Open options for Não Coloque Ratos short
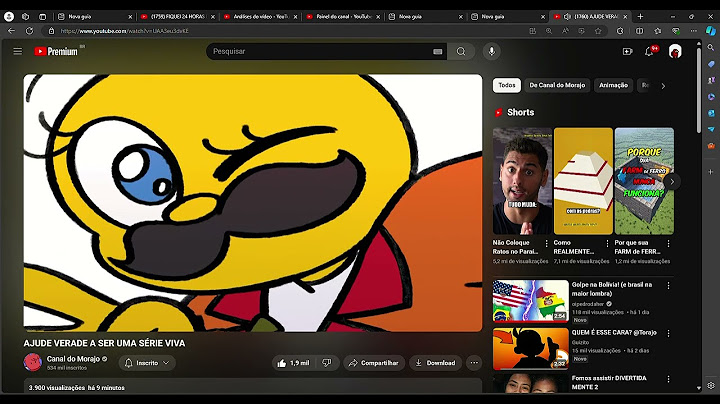 [546, 243]
